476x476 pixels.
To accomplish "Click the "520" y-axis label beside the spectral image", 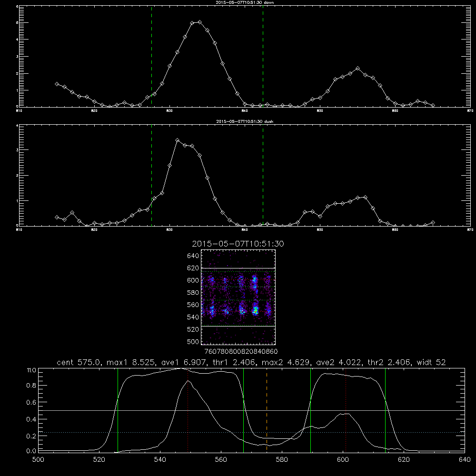I will coord(193,329).
